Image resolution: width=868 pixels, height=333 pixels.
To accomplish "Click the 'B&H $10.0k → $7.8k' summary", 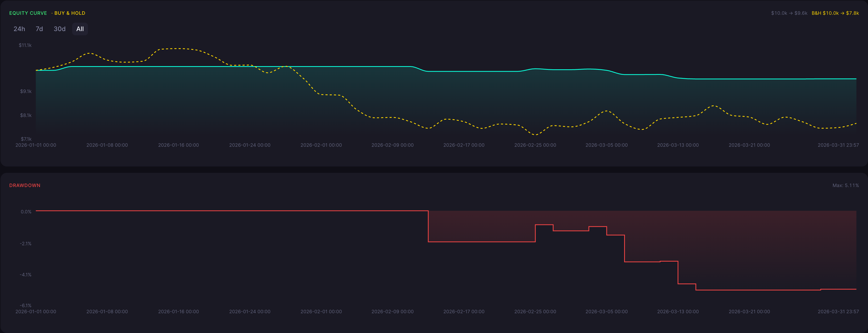I will pyautogui.click(x=835, y=13).
